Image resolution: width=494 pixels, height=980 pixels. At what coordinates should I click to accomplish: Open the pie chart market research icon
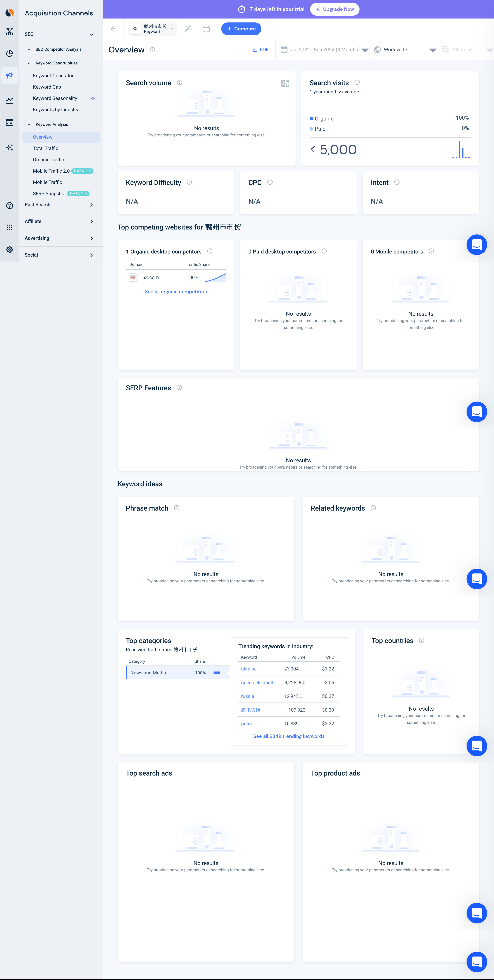[x=10, y=53]
